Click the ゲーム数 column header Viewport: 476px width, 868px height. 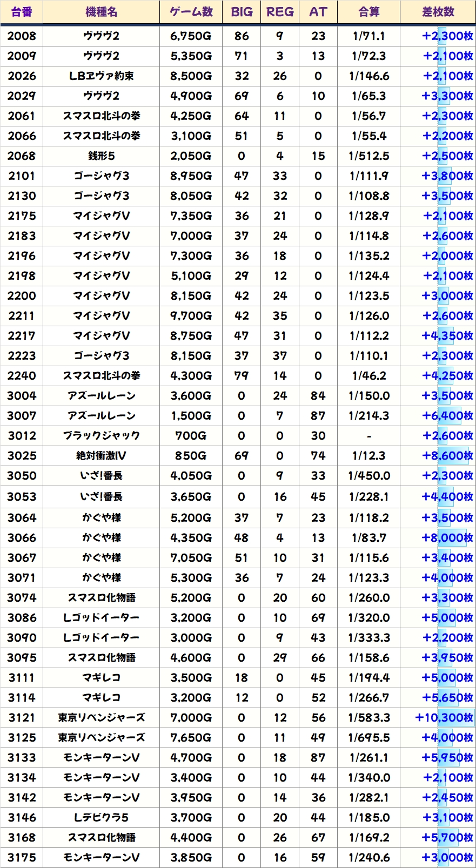point(191,12)
